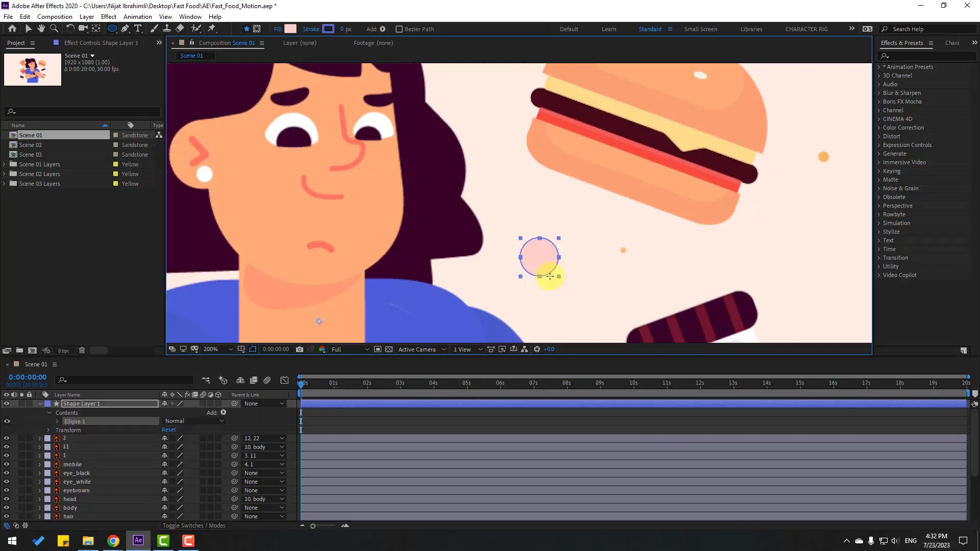980x551 pixels.
Task: Open the Composition menu
Action: [55, 16]
